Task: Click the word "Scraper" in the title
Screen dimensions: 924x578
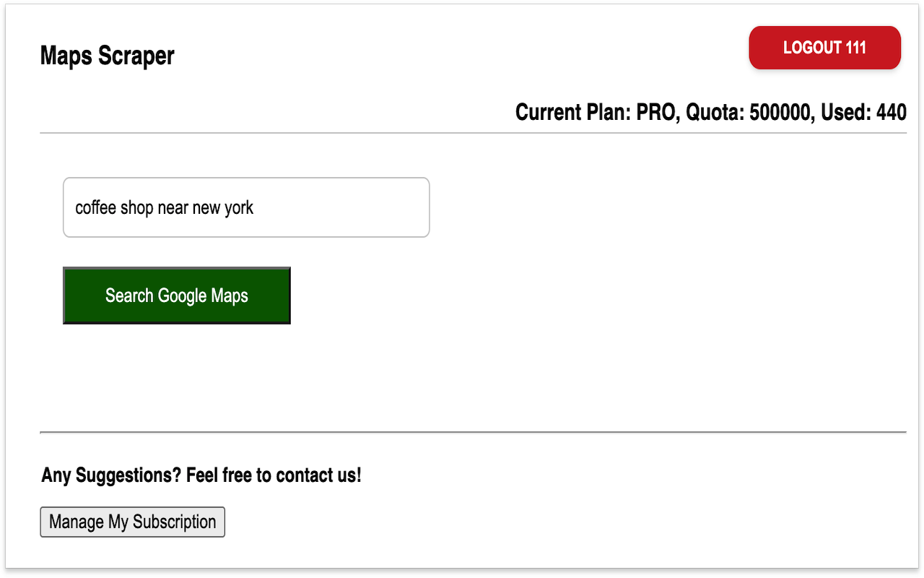Action: (136, 56)
